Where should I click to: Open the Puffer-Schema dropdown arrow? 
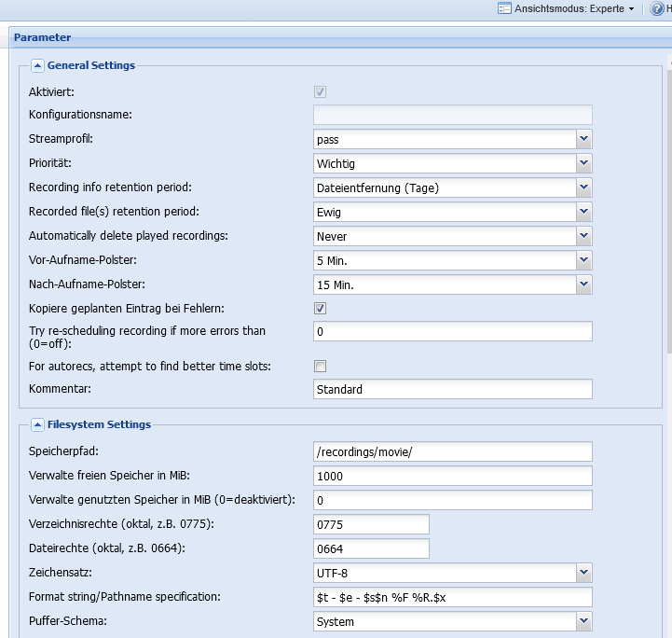pyautogui.click(x=583, y=621)
